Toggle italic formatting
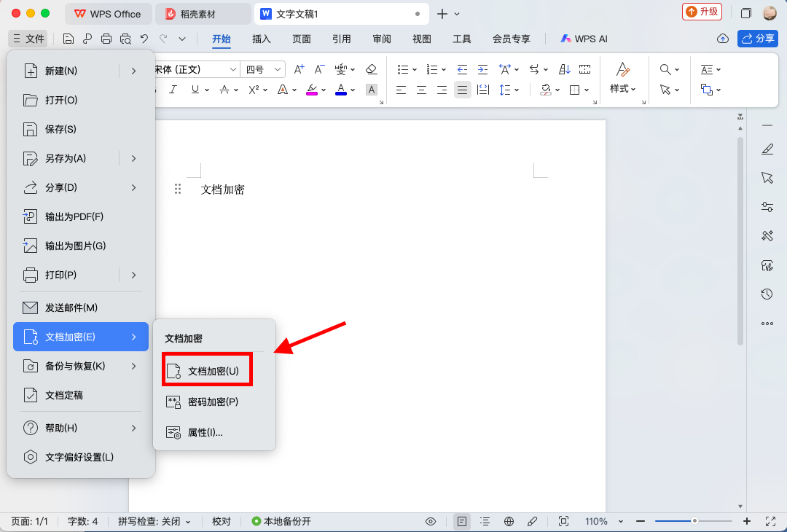This screenshot has height=532, width=787. click(x=173, y=90)
